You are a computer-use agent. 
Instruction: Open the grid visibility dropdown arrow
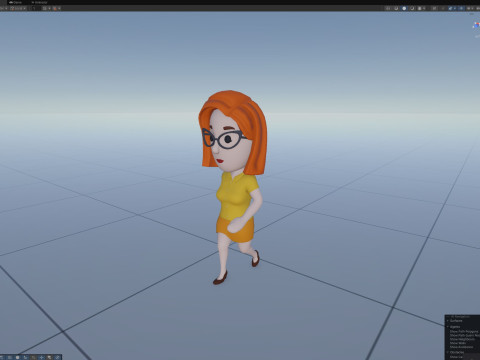(49, 8)
